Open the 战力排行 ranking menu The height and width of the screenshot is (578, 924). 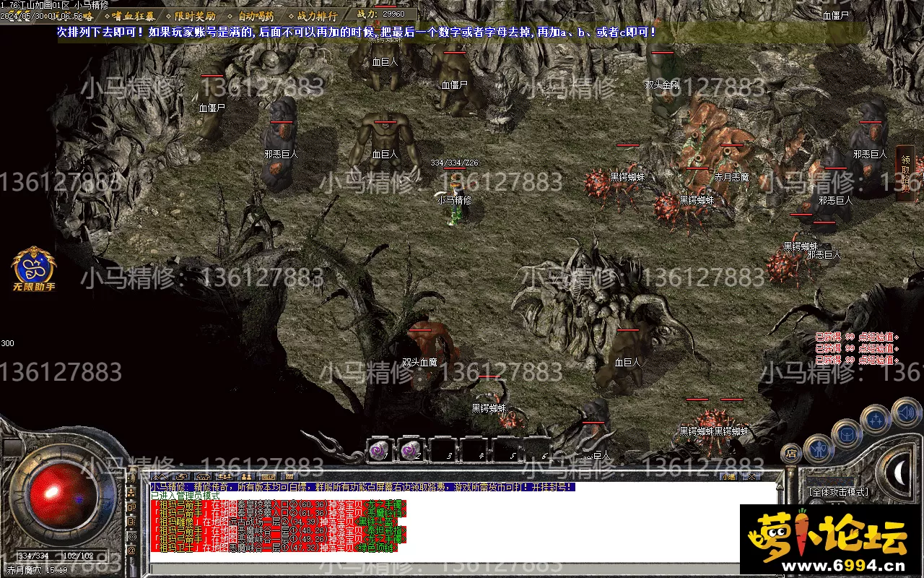pos(313,15)
